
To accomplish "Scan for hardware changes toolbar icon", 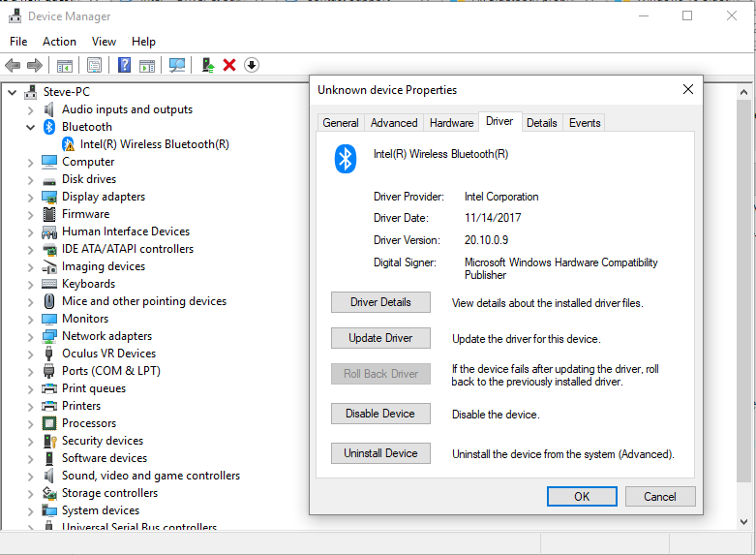I will (177, 65).
